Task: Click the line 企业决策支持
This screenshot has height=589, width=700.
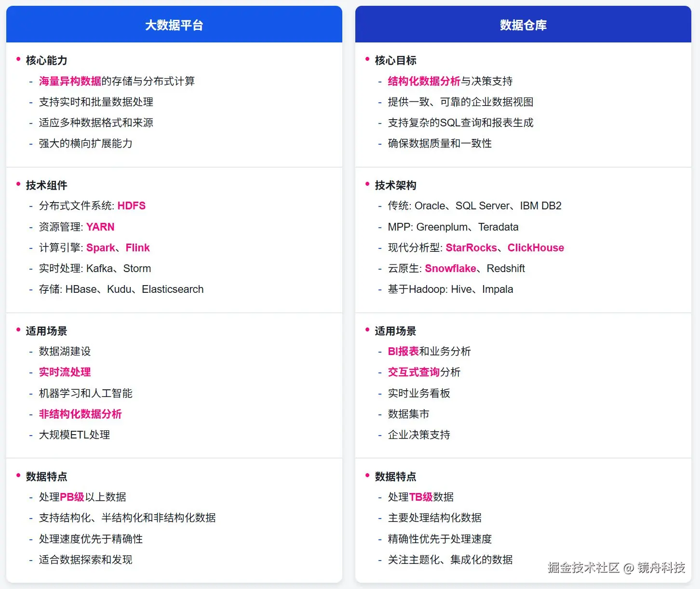Action: (x=419, y=435)
